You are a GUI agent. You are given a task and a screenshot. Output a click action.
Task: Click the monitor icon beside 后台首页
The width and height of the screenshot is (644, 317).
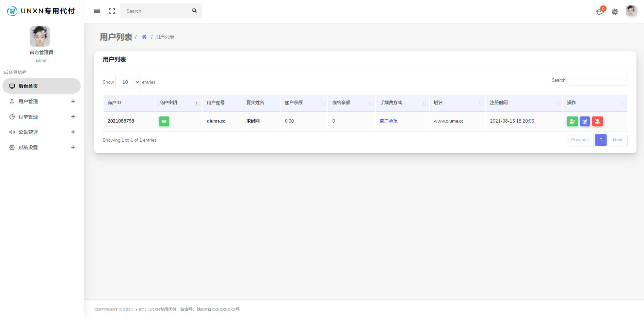tap(12, 86)
